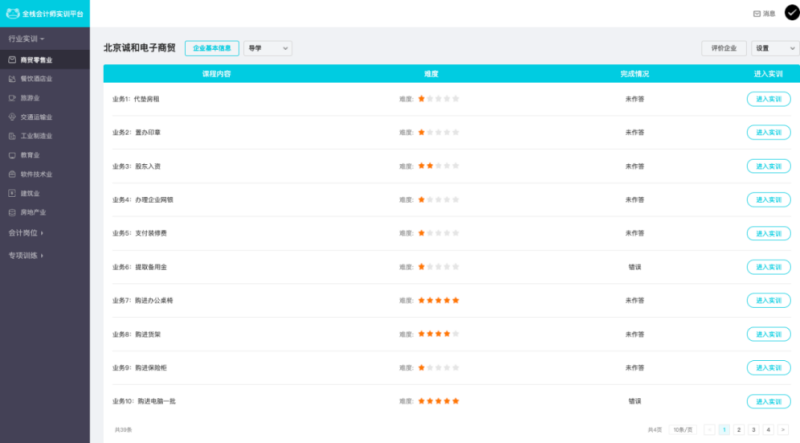Screen dimensions: 800x443
Task: Click 进入实训 for 业务3 股东入资
Action: click(768, 166)
